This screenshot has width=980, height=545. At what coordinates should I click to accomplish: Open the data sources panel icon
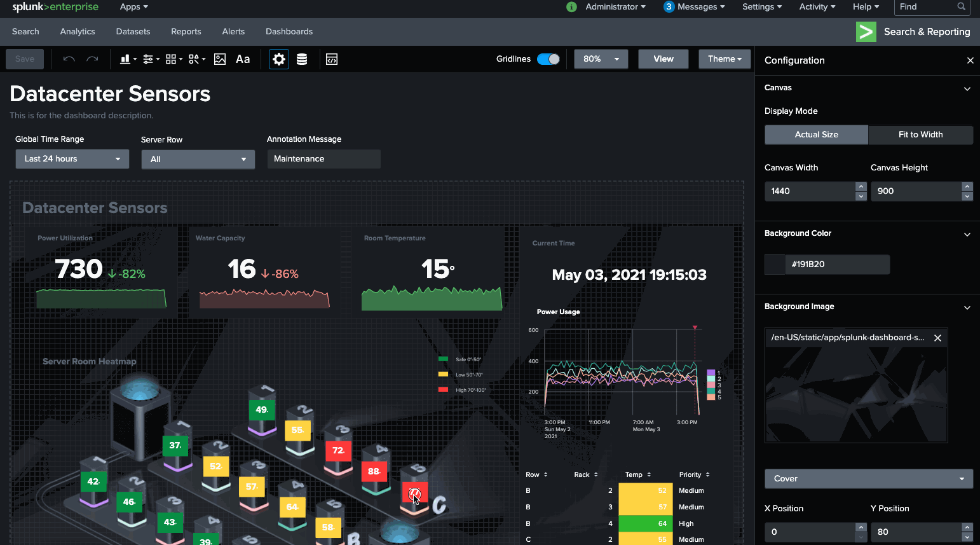click(x=301, y=59)
